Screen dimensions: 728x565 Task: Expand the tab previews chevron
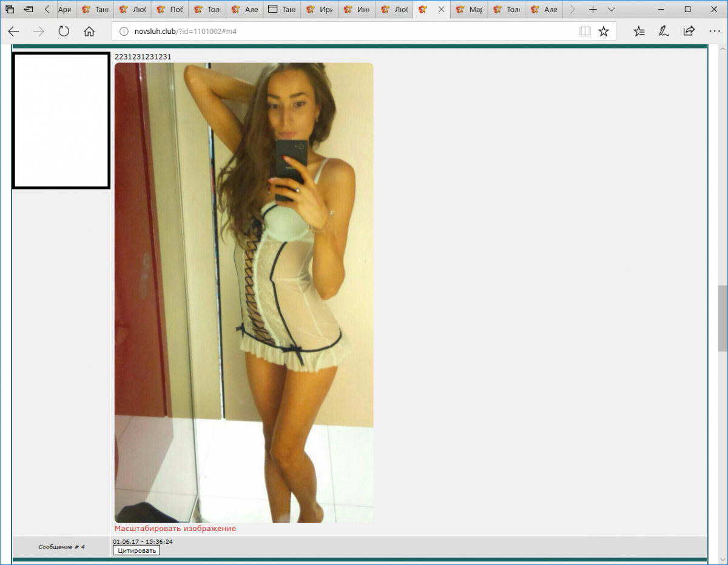611,10
